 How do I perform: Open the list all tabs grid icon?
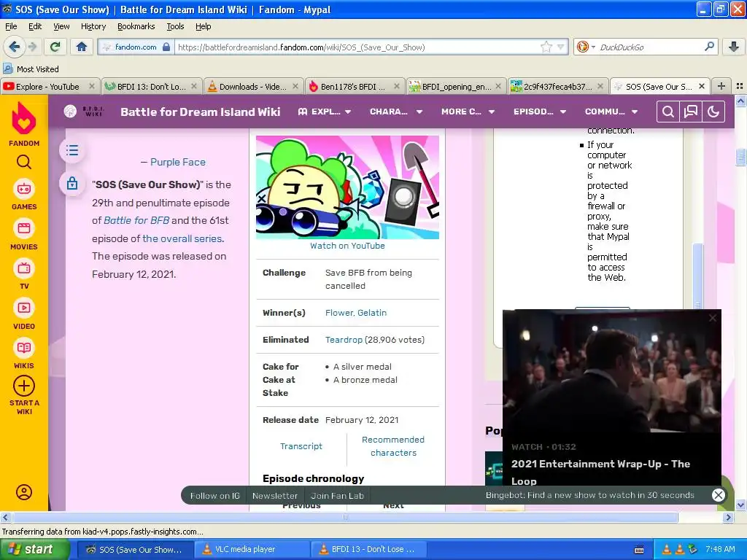tap(740, 86)
